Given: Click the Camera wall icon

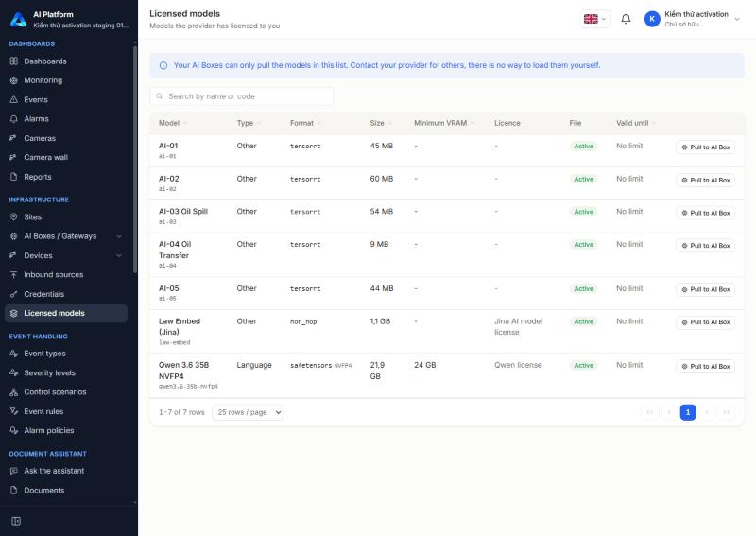Looking at the screenshot, I should click(x=13, y=157).
